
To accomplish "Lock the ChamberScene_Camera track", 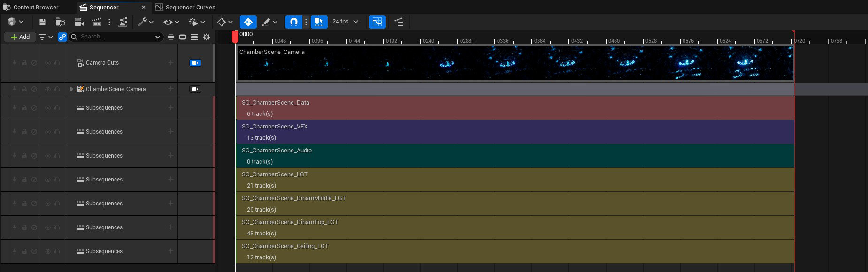I will 24,89.
